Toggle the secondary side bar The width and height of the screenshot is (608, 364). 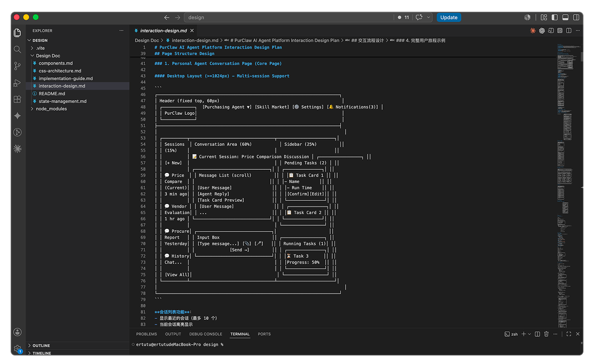tap(576, 18)
